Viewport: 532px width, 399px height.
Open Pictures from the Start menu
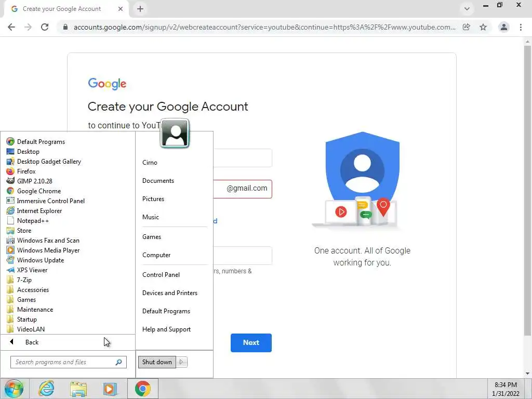point(153,198)
